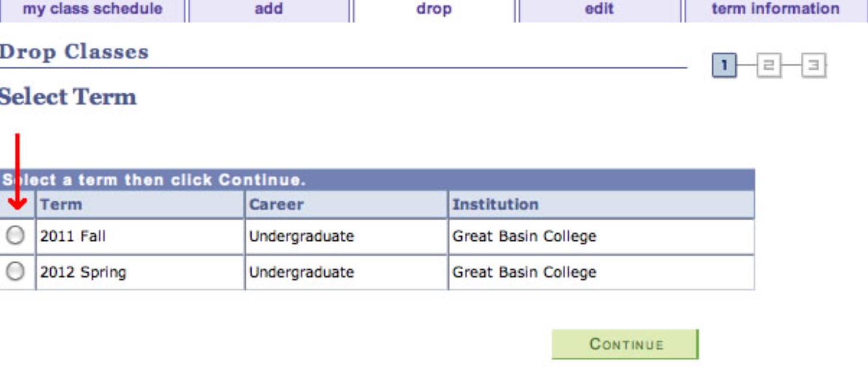Select the 2011 Fall term radio button
The height and width of the screenshot is (367, 868).
15,235
